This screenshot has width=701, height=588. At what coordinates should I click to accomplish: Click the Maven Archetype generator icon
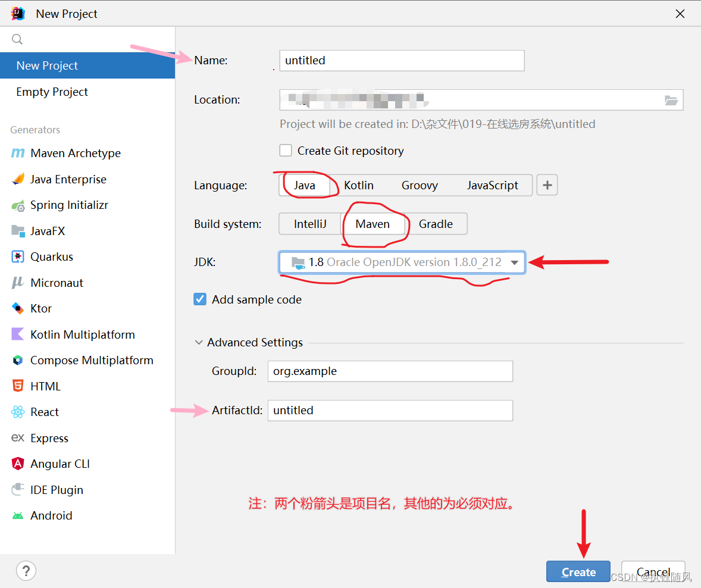coord(18,154)
